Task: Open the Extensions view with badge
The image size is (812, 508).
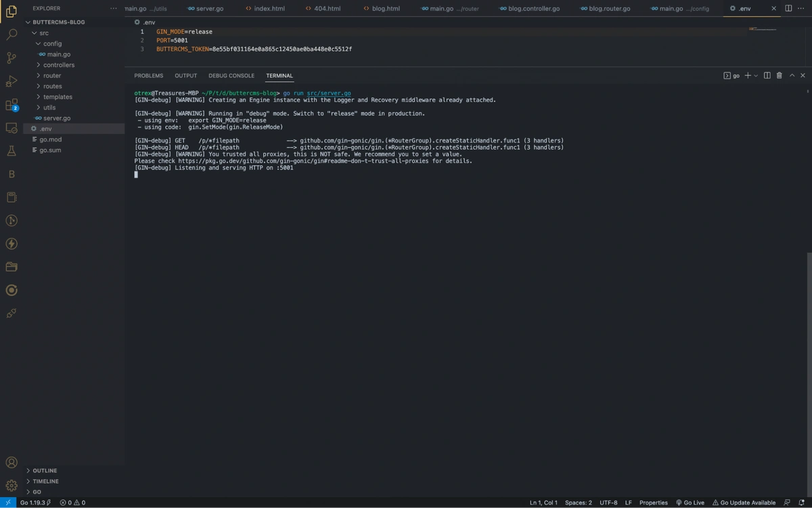Action: [x=11, y=105]
